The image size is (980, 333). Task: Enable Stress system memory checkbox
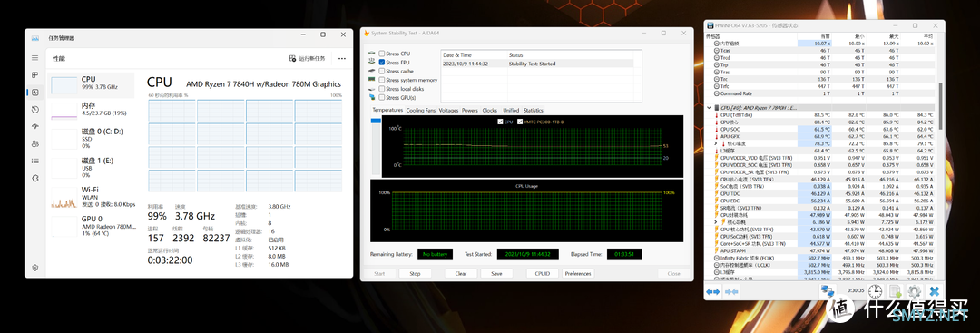point(382,80)
